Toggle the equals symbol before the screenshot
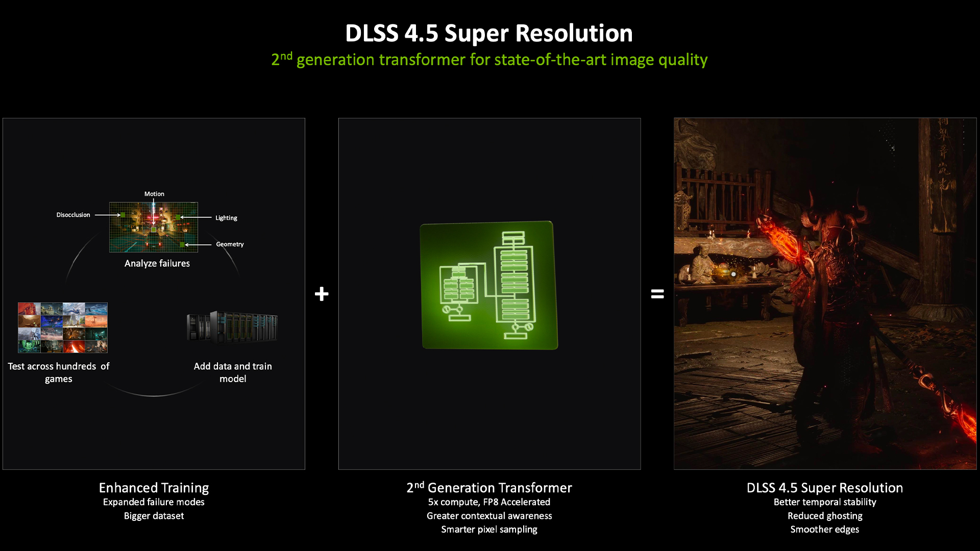The image size is (980, 551). (x=657, y=294)
